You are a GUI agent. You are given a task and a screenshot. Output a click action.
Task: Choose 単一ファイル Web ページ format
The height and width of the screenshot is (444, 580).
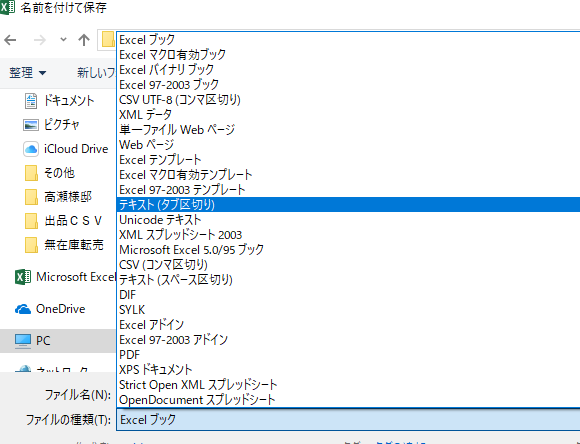coord(348,130)
